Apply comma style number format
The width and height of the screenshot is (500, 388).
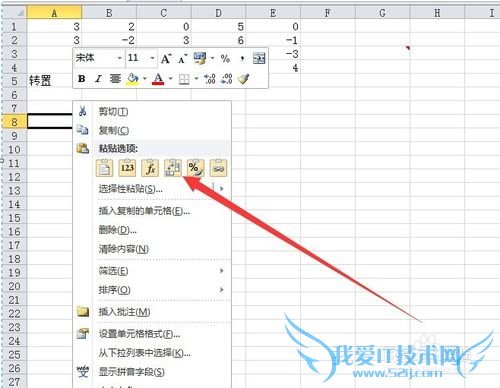pyautogui.click(x=242, y=59)
